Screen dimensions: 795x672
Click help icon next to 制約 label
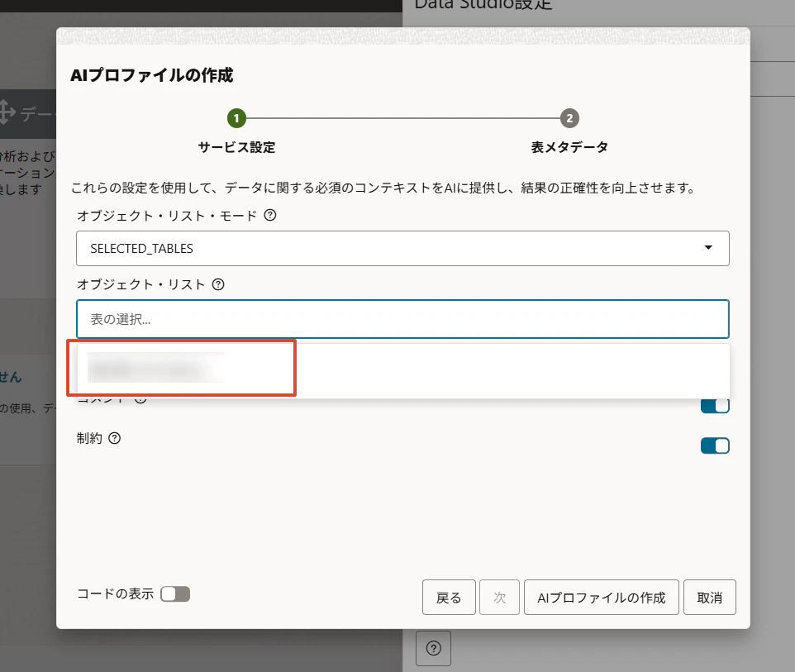(115, 438)
